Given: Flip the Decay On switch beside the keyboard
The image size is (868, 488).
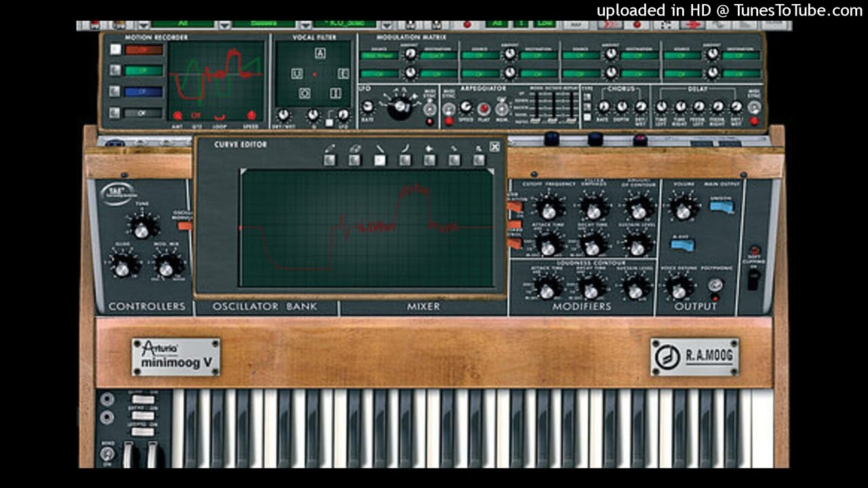Looking at the screenshot, I should [x=142, y=415].
